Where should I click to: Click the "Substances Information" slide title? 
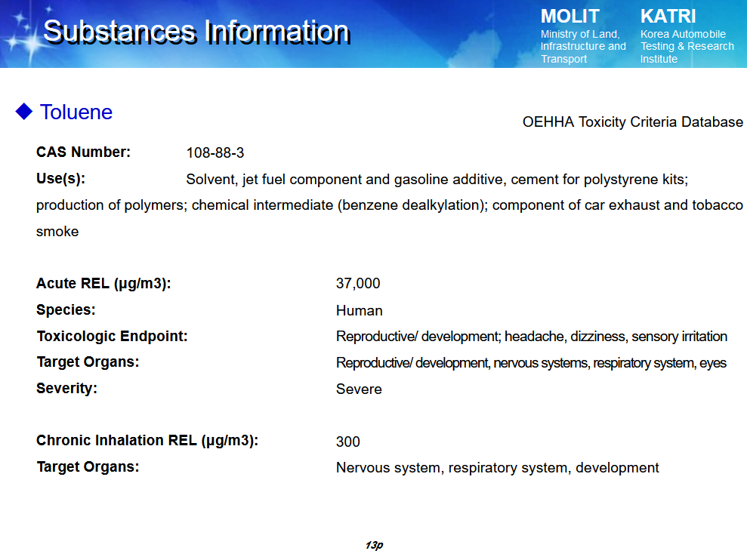(196, 32)
